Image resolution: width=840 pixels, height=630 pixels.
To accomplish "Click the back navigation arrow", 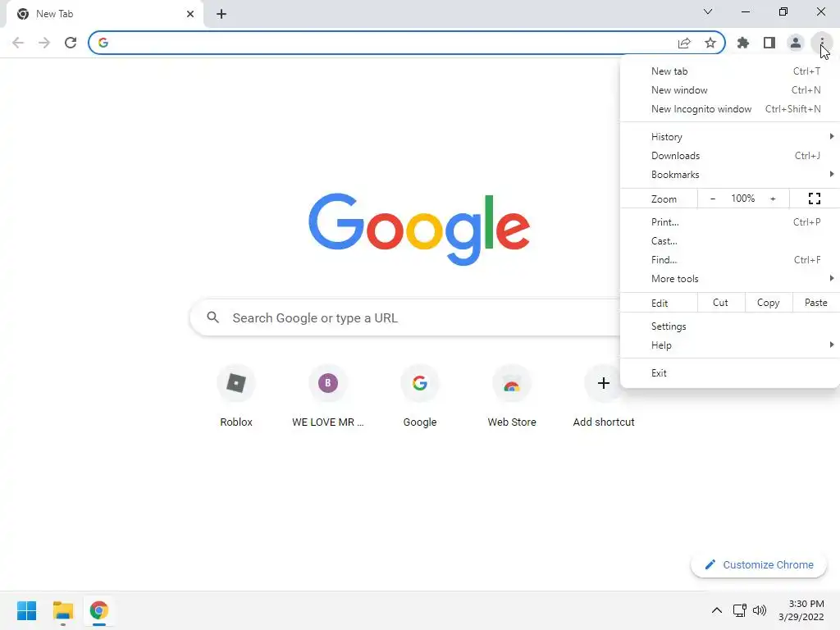I will 18,43.
